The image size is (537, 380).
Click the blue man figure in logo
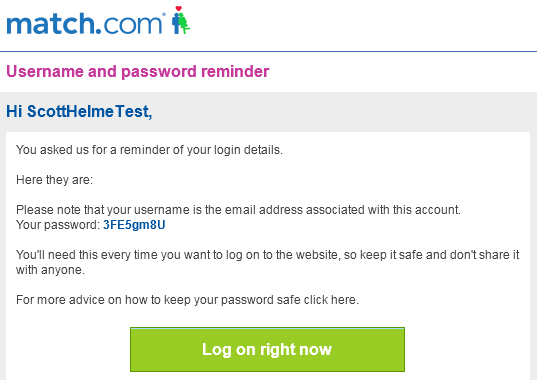point(176,23)
